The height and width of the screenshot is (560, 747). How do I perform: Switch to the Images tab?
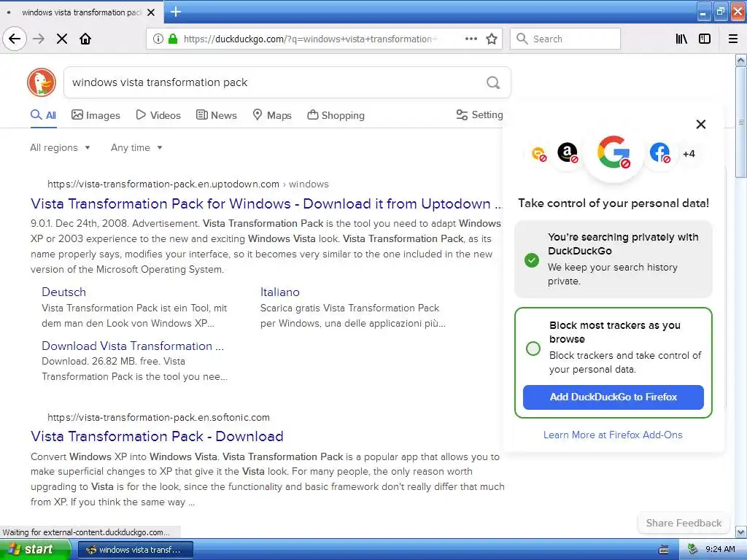tap(96, 115)
